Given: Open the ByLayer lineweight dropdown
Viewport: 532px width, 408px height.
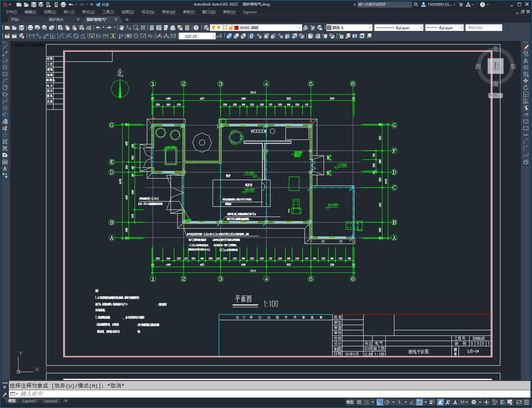Looking at the screenshot, I should click(x=461, y=28).
